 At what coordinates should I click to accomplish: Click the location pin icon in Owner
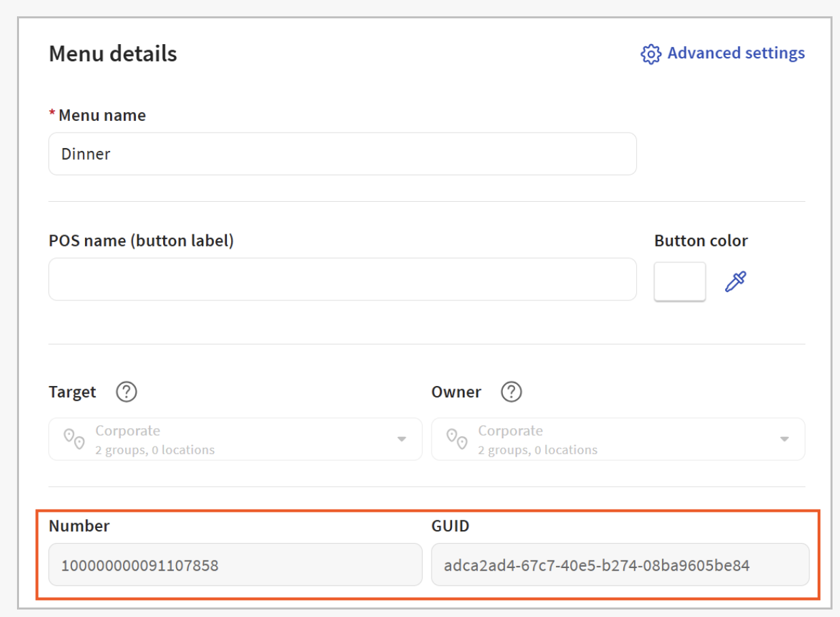tap(456, 438)
